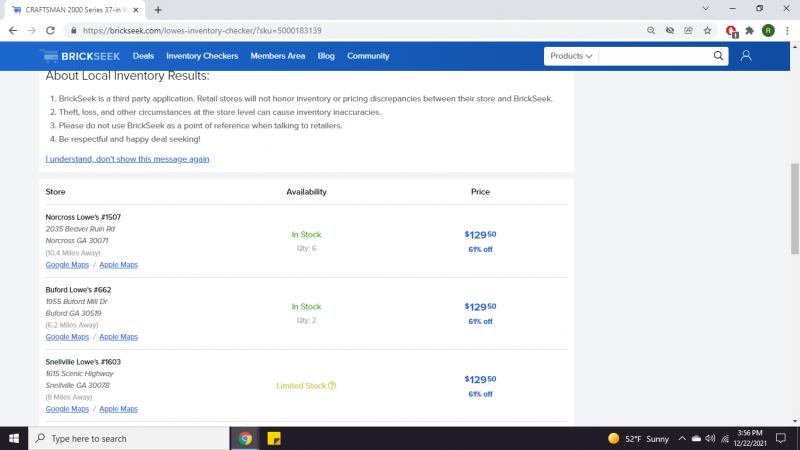Open Google Maps for Buford Lowe's
The height and width of the screenshot is (450, 800).
point(67,337)
